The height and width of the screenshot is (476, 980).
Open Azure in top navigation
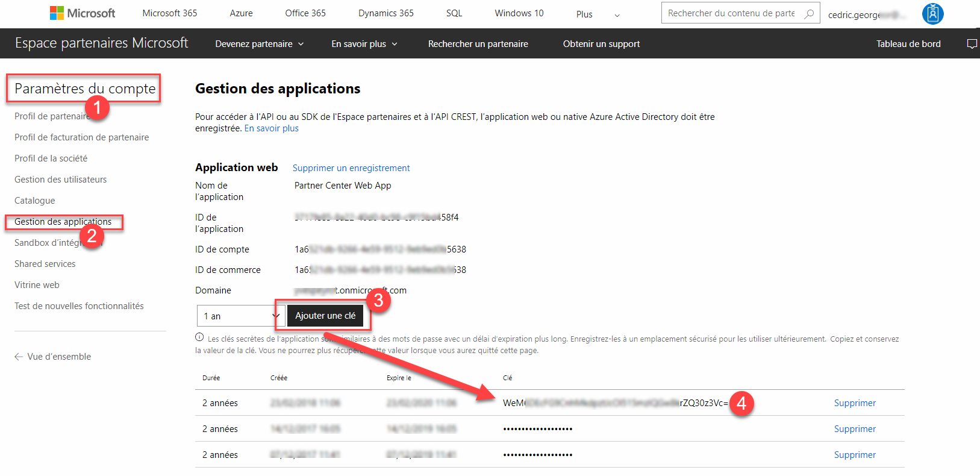[241, 13]
